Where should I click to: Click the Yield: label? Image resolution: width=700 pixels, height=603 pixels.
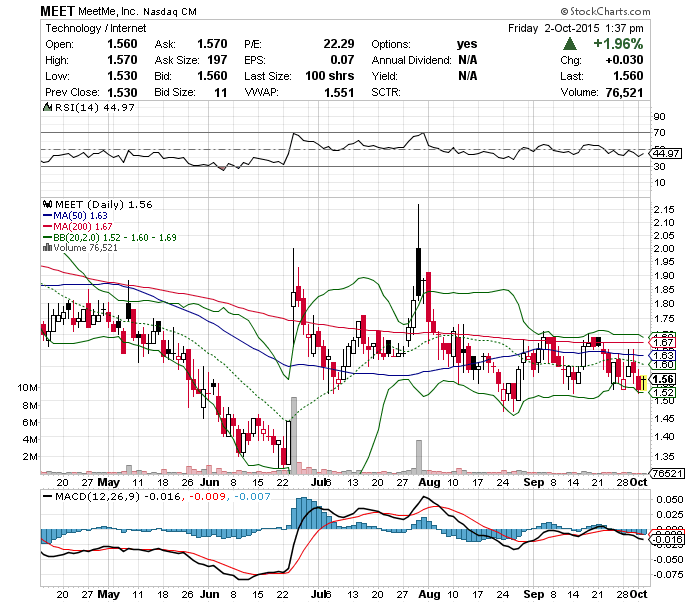(x=384, y=76)
